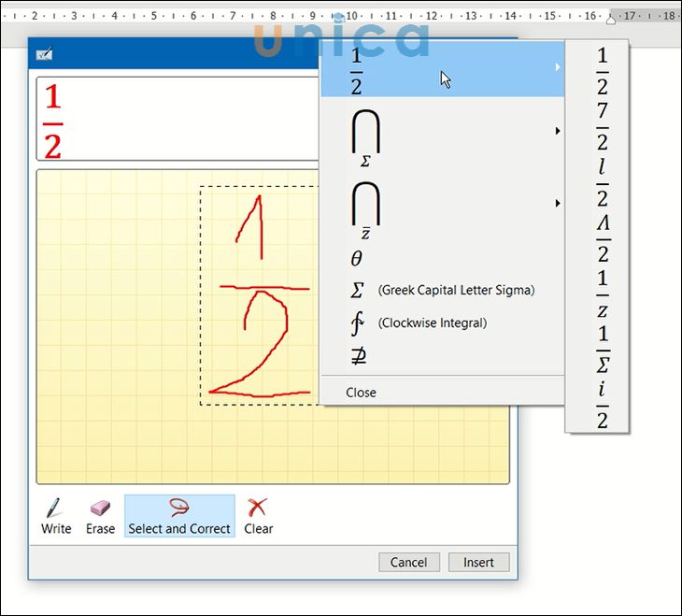Close the correction suggestions menu
The height and width of the screenshot is (616, 682).
click(361, 393)
